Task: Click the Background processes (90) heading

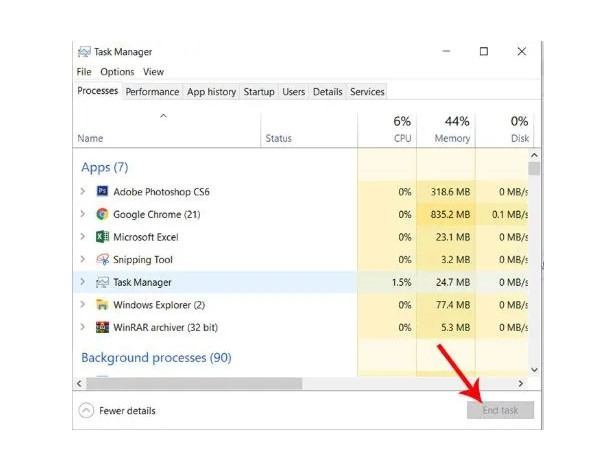Action: [156, 358]
